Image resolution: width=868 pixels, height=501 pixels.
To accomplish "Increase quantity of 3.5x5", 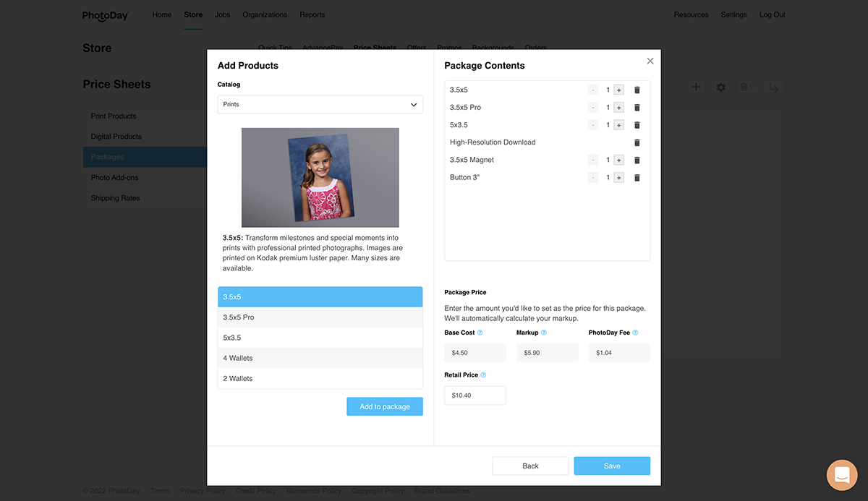I will tap(618, 90).
